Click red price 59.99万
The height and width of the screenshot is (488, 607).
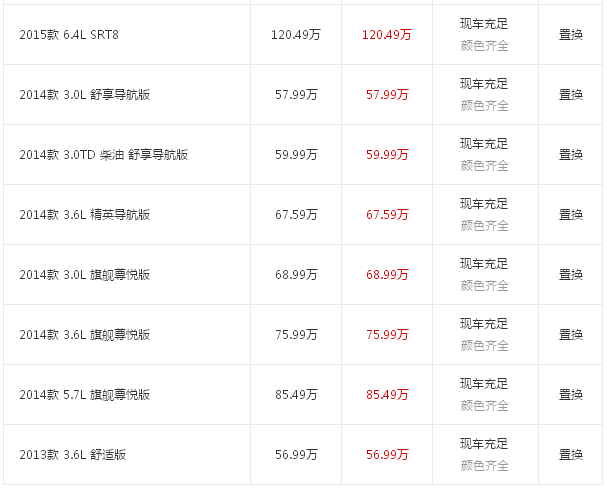387,155
